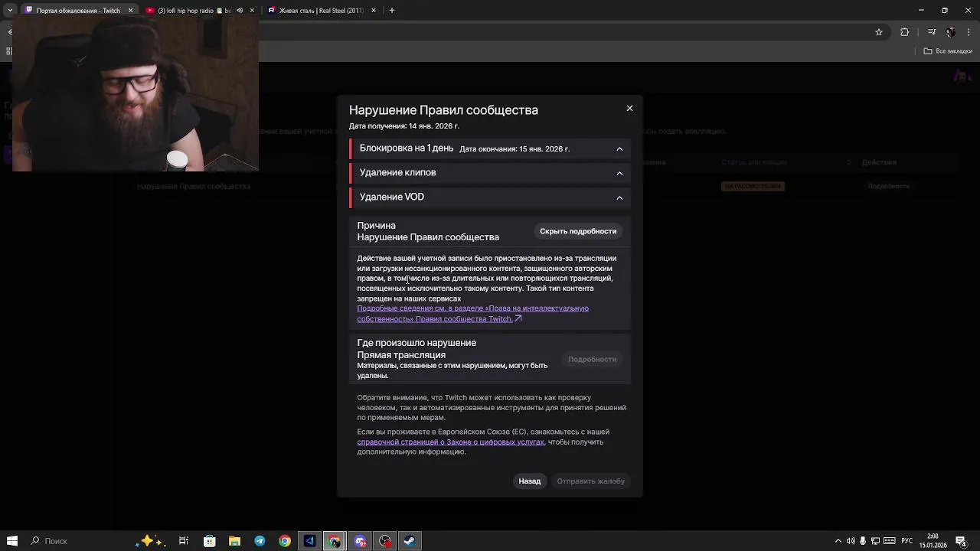This screenshot has height=551, width=980.
Task: Open the Windows Start menu
Action: coord(12,541)
